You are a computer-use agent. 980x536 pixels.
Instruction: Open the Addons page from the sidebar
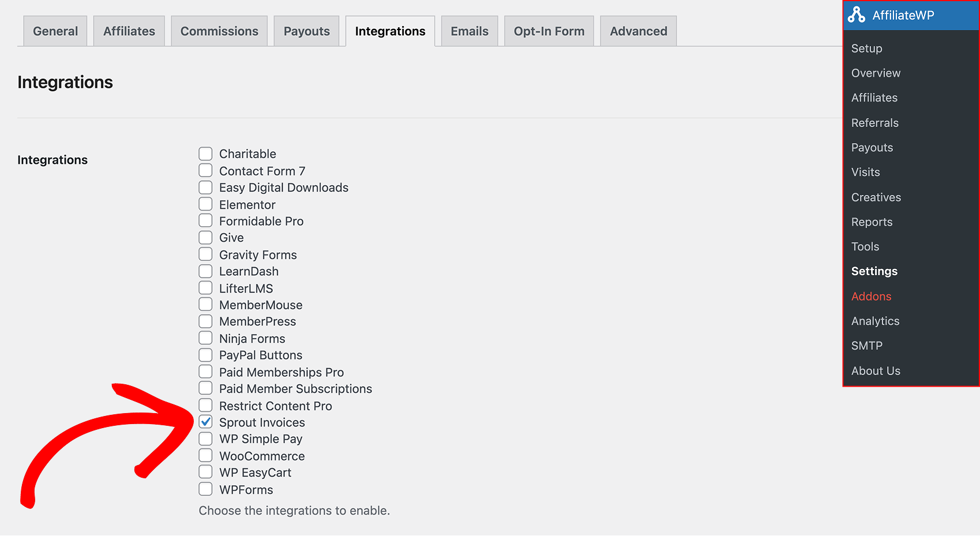(871, 296)
